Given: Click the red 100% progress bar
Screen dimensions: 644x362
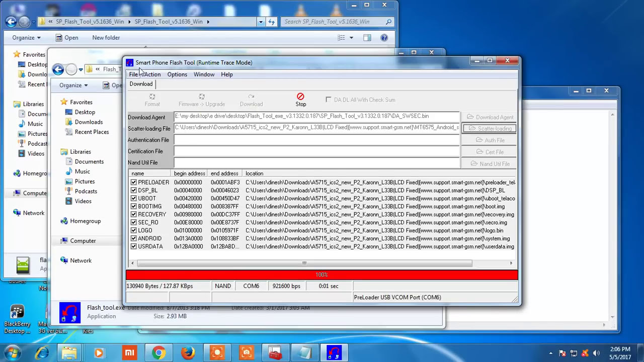Looking at the screenshot, I should [x=321, y=275].
